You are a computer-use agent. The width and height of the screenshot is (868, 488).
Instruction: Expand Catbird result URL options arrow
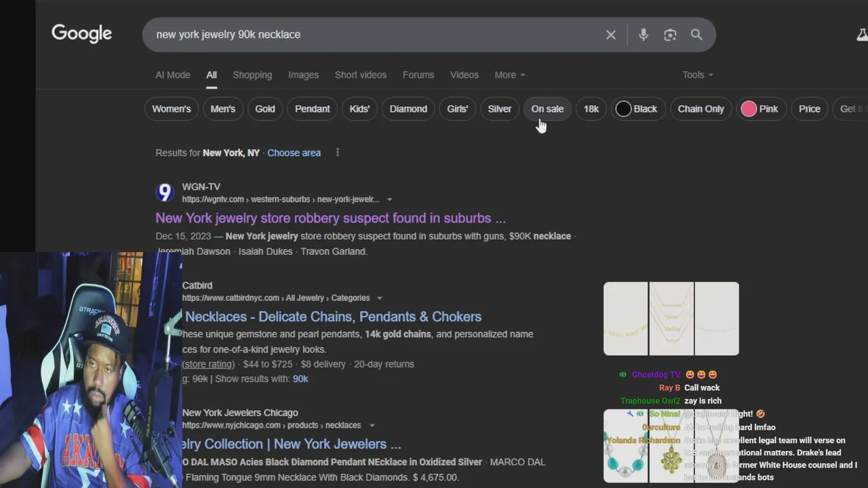379,298
